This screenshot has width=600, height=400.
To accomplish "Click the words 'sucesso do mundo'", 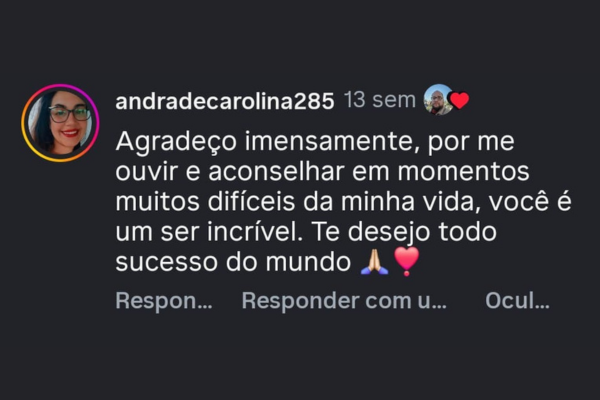I will [x=233, y=262].
